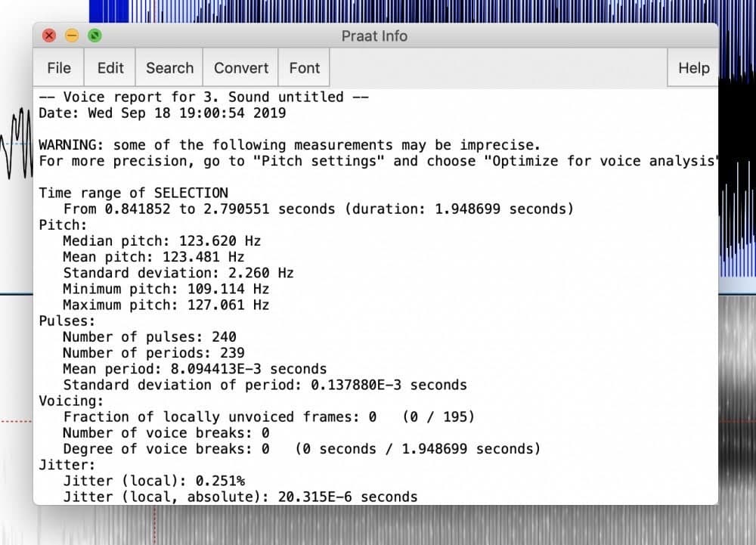756x545 pixels.
Task: Open the Help menu
Action: 693,68
